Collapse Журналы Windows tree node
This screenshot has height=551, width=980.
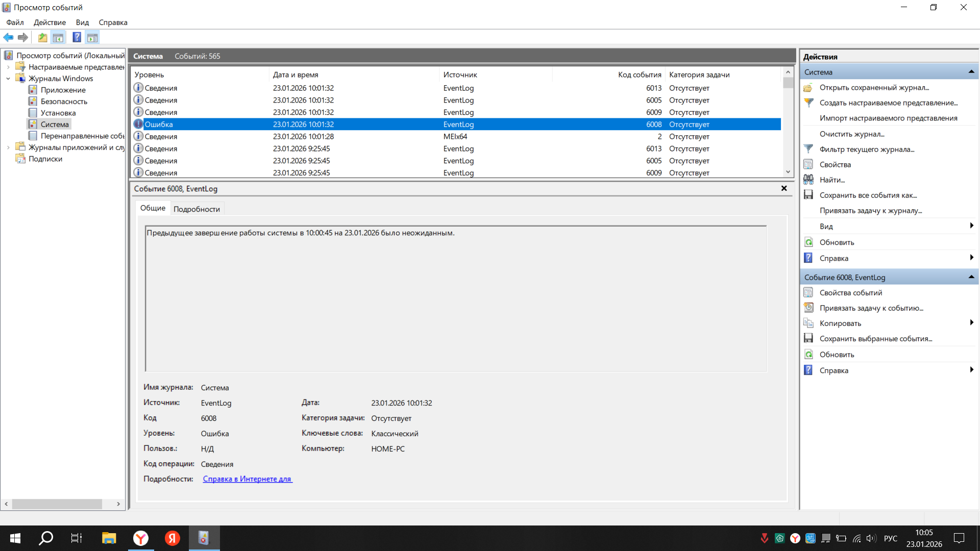coord(8,79)
